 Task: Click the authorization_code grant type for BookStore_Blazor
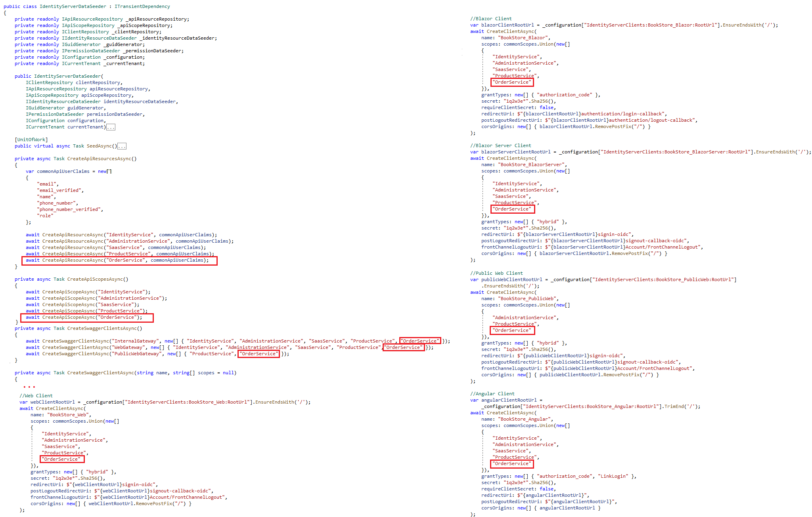564,94
